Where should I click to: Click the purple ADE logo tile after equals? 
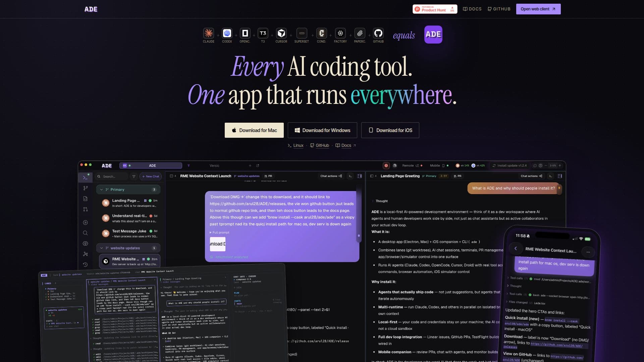(433, 34)
